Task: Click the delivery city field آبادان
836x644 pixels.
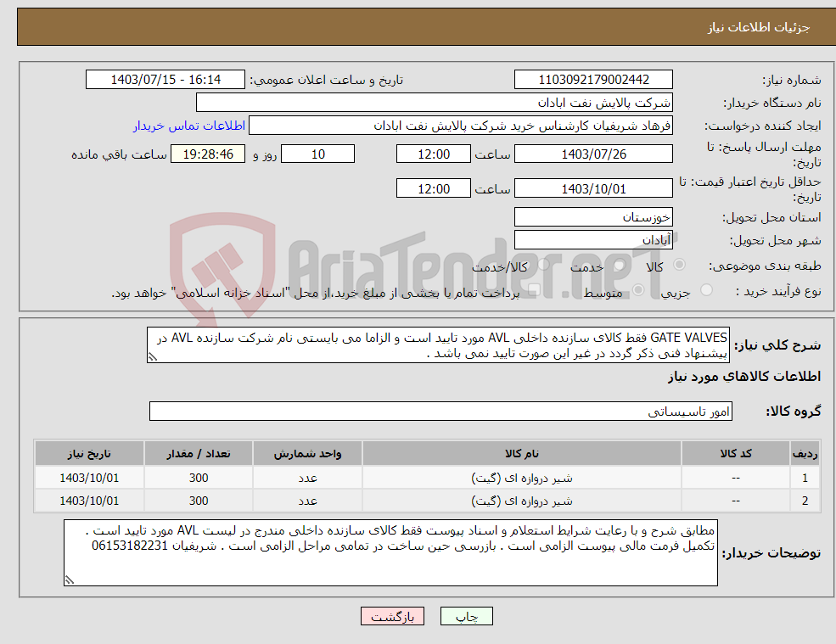Action: pos(593,240)
